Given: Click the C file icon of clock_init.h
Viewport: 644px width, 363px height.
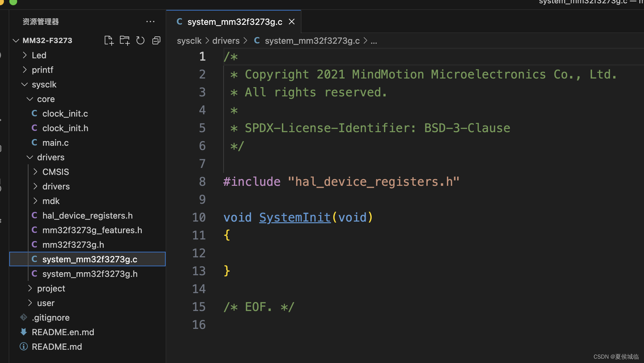Looking at the screenshot, I should point(34,128).
